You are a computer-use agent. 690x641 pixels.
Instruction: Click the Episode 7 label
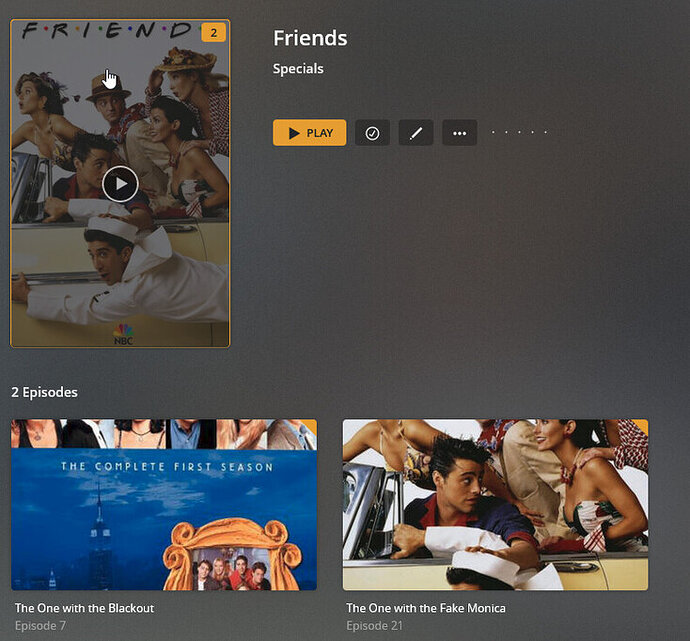[x=40, y=626]
